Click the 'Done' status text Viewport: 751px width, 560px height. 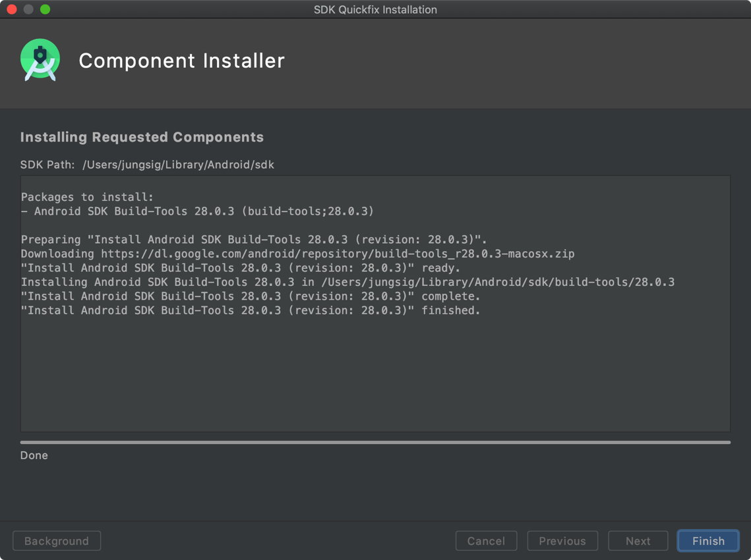click(34, 455)
